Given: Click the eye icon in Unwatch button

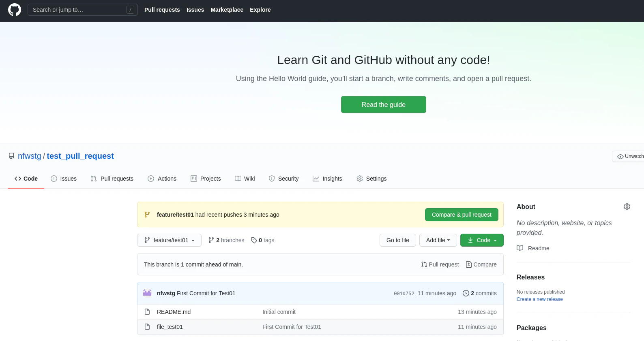Looking at the screenshot, I should click(620, 156).
